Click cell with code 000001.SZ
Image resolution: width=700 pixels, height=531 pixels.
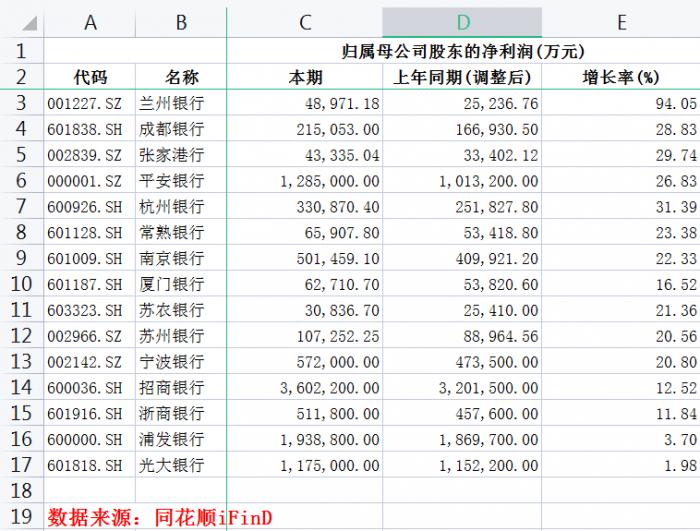point(90,181)
